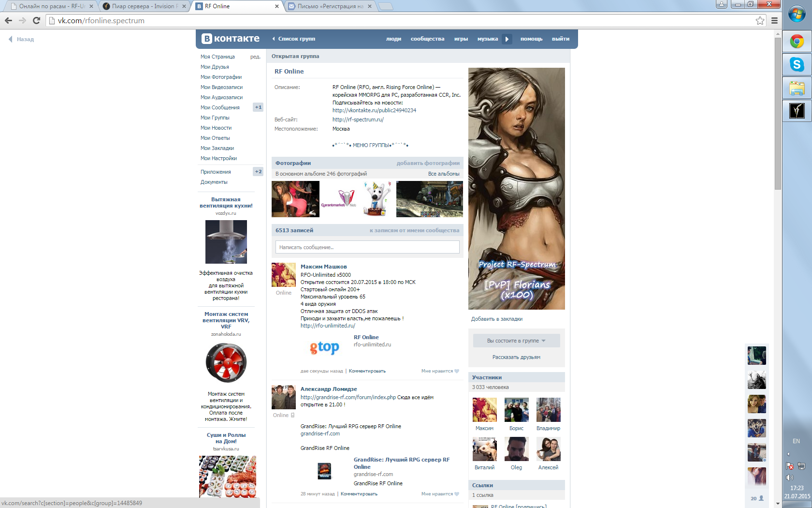812x508 pixels.
Task: Open the Garantmarket photo thumbnail
Action: tap(339, 199)
